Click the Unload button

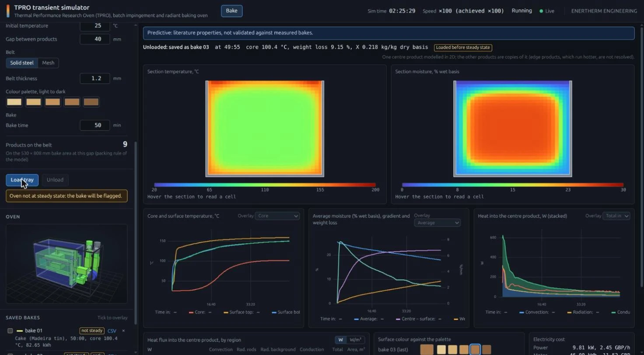[55, 180]
